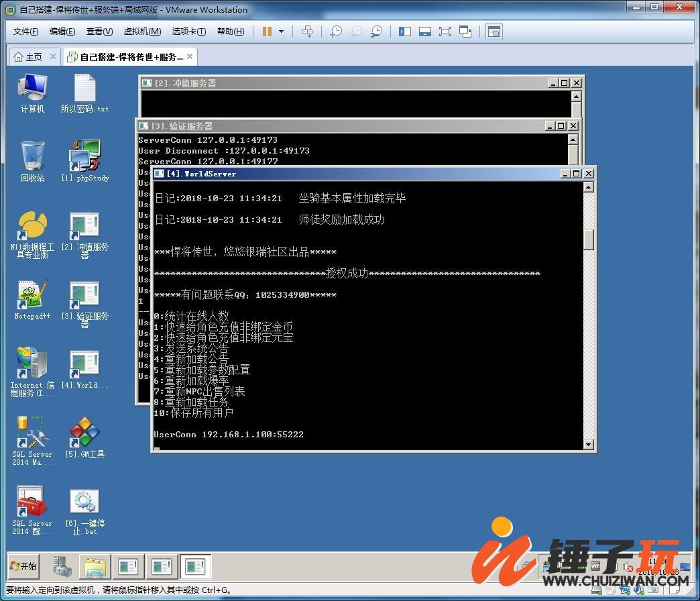Click the scroll up arrow in WorldServer window
This screenshot has height=601, width=700.
click(589, 187)
